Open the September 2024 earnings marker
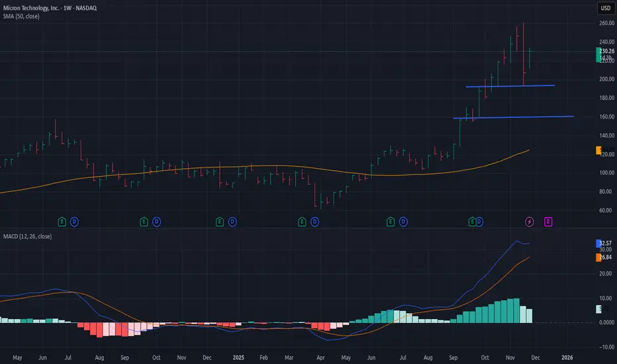This screenshot has width=617, height=364. point(144,222)
